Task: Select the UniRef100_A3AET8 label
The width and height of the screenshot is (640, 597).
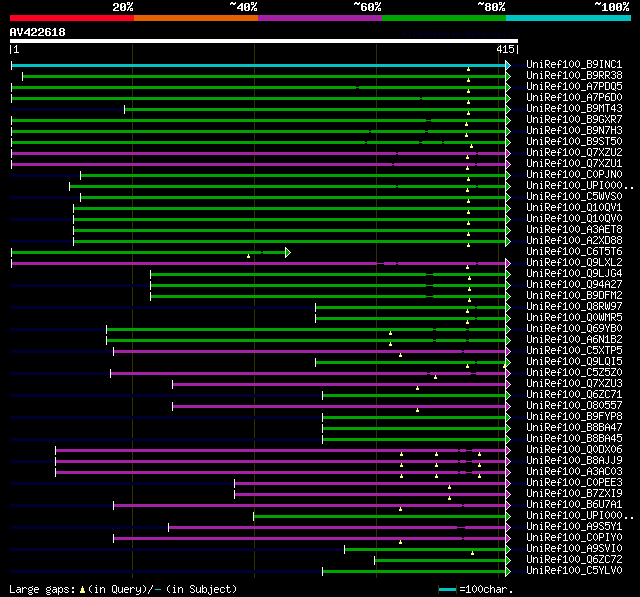Action: [x=574, y=230]
